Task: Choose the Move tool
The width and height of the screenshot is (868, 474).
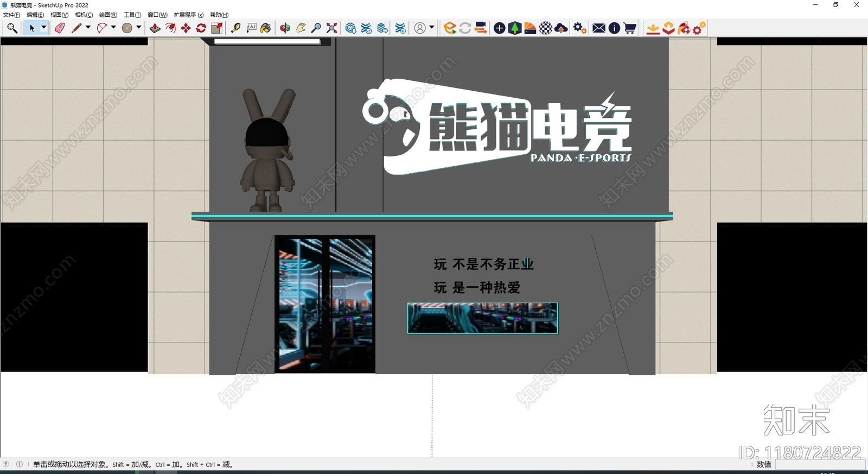Action: click(x=186, y=28)
